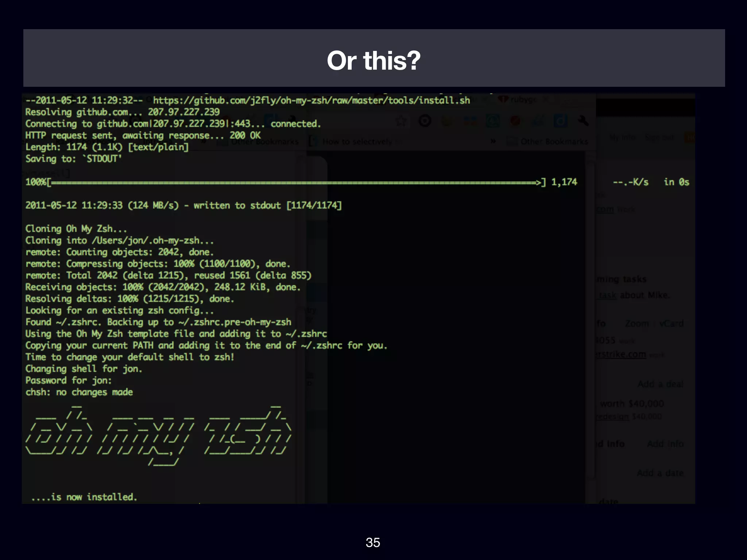Click the blue pen extension icon
This screenshot has height=560, width=747.
pyautogui.click(x=538, y=121)
